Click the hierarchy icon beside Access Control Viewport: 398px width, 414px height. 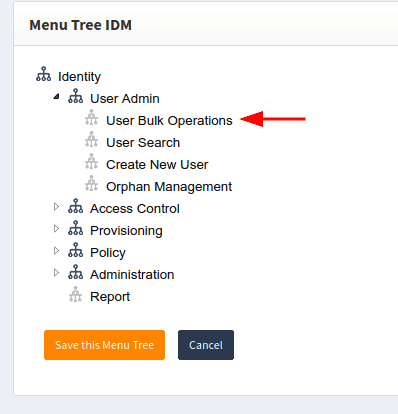pos(76,206)
